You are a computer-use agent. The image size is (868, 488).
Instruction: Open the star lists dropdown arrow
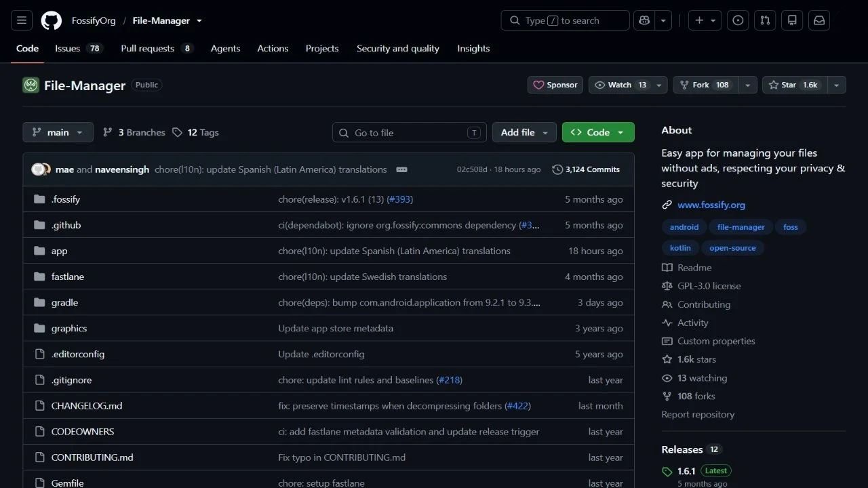[837, 85]
